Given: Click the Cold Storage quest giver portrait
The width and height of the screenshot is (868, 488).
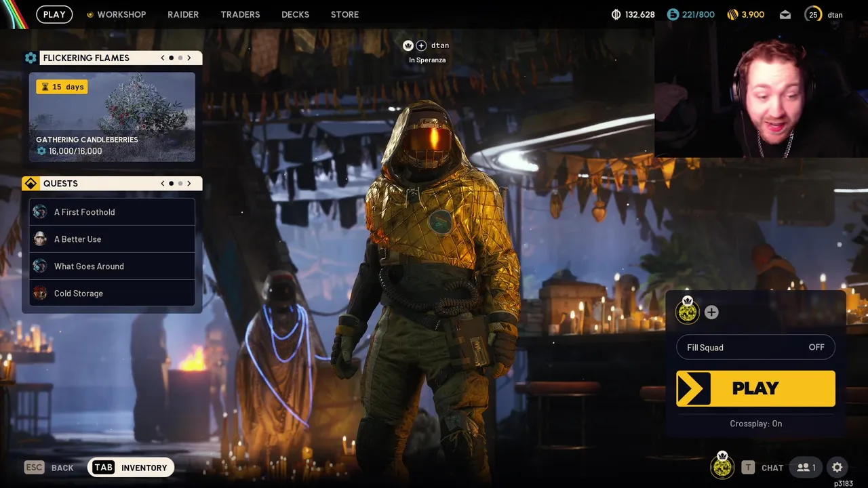Looking at the screenshot, I should (x=40, y=293).
